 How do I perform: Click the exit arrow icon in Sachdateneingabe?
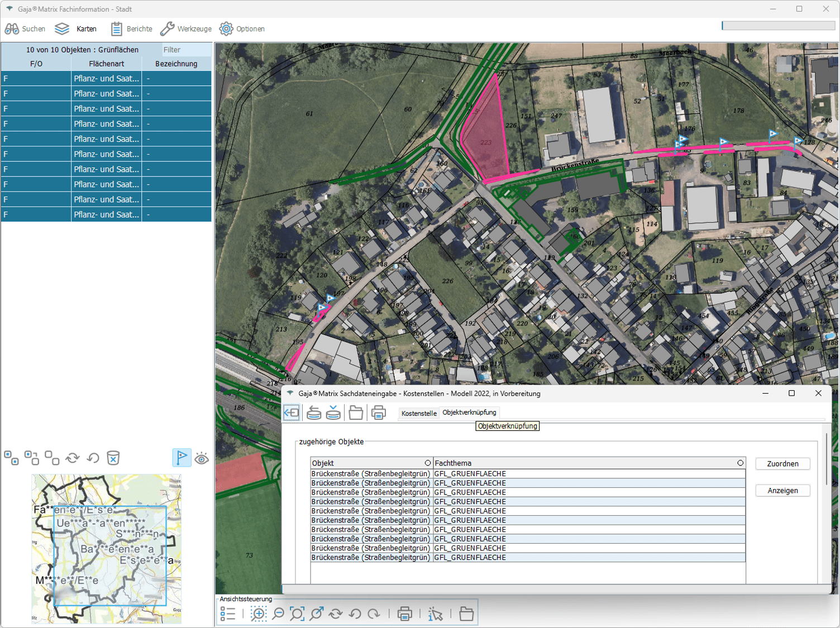(x=292, y=413)
